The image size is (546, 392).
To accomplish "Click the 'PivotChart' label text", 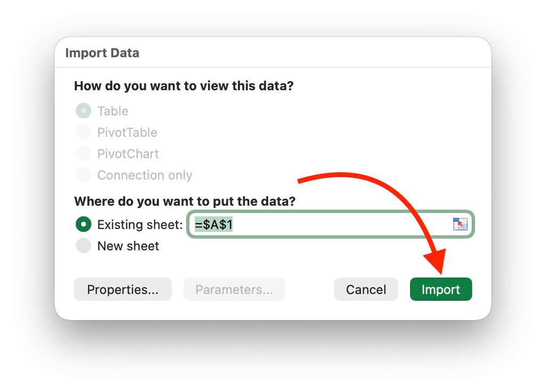I will tap(128, 153).
